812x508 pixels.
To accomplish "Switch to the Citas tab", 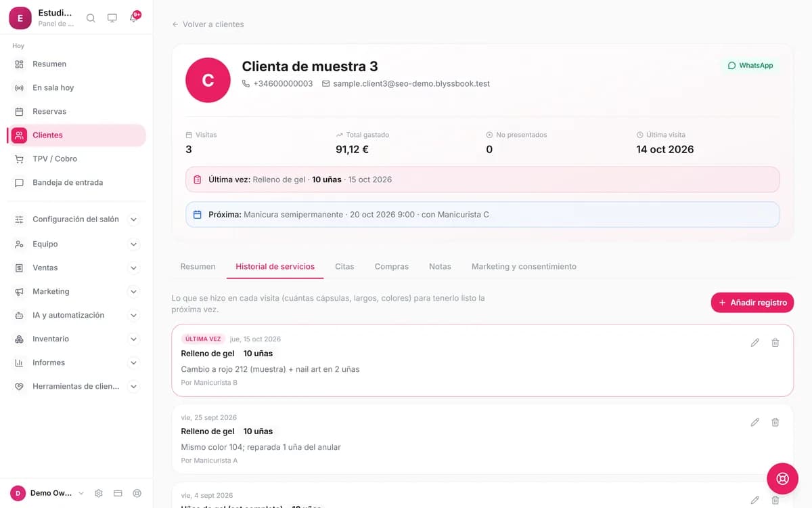I will click(x=344, y=266).
